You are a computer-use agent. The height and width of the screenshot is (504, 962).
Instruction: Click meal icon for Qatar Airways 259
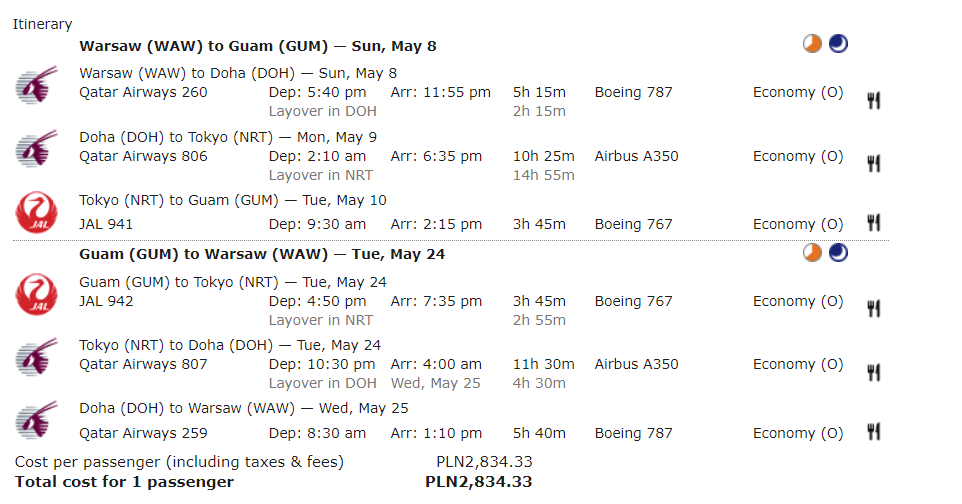pos(874,432)
